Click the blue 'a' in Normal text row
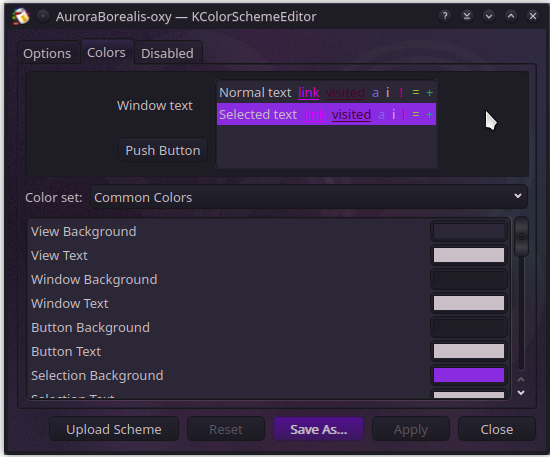550x457 pixels. pos(375,93)
